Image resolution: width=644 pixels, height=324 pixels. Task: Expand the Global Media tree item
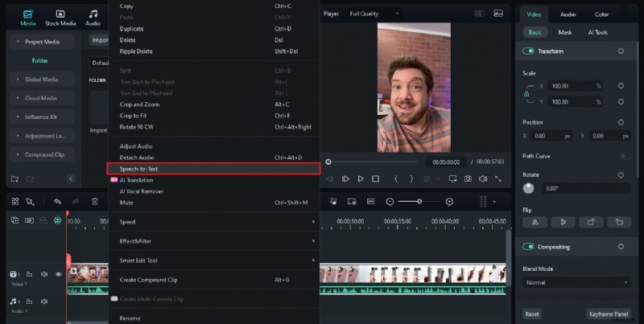coord(18,79)
